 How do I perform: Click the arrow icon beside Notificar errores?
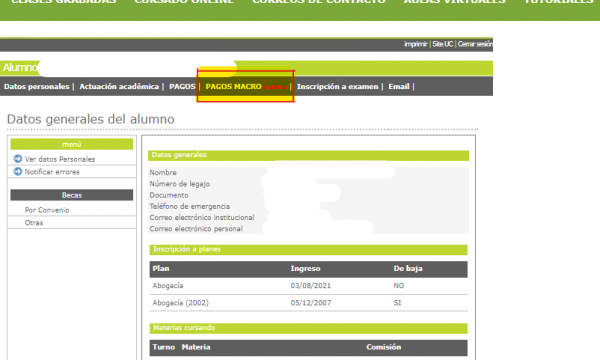coord(18,171)
